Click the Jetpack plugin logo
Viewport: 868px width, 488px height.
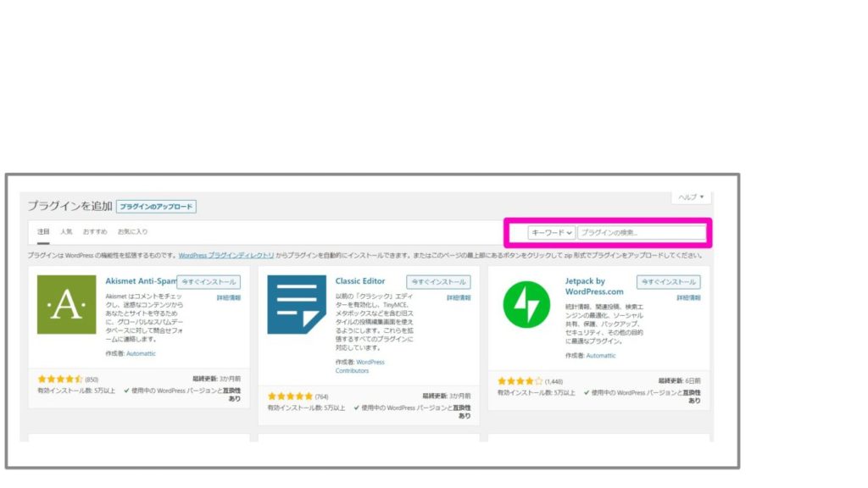[x=526, y=304]
